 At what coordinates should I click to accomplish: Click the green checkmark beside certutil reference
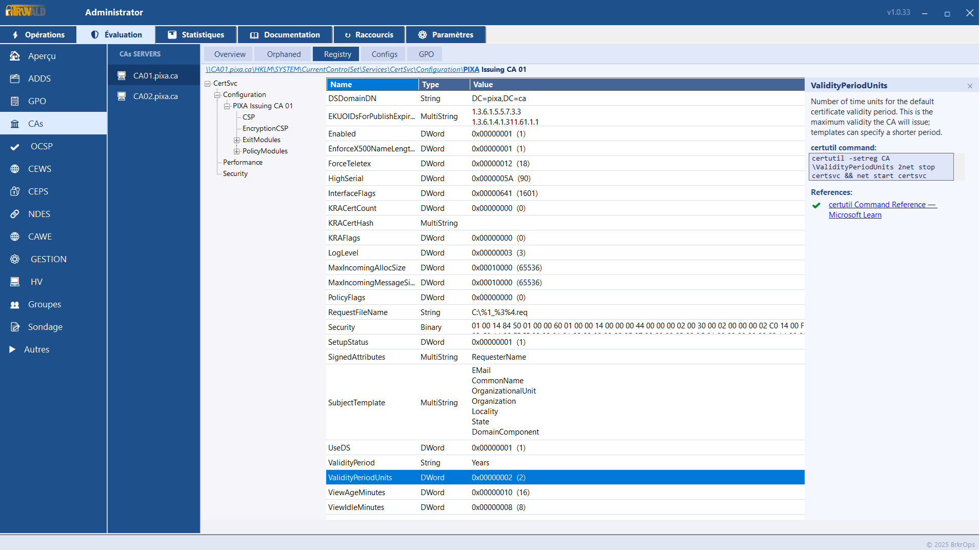click(x=816, y=205)
